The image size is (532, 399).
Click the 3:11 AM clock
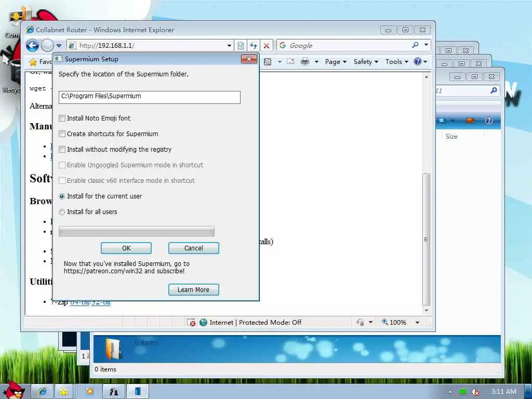(504, 392)
